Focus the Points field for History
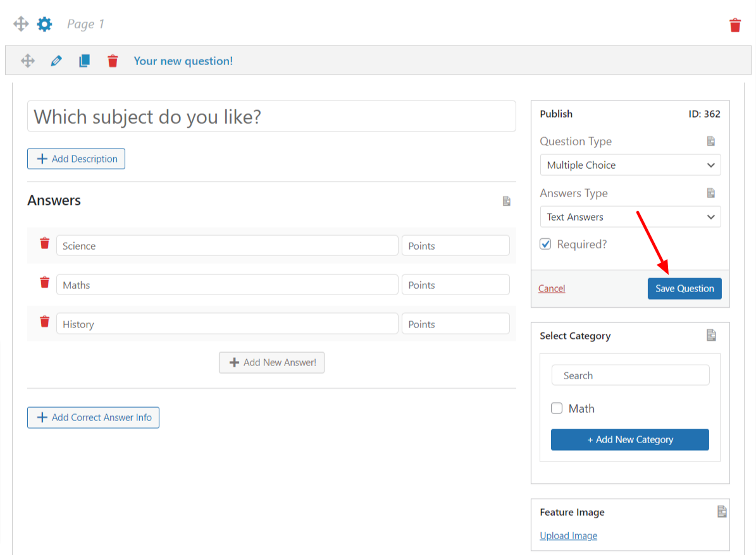Image resolution: width=756 pixels, height=555 pixels. tap(455, 324)
